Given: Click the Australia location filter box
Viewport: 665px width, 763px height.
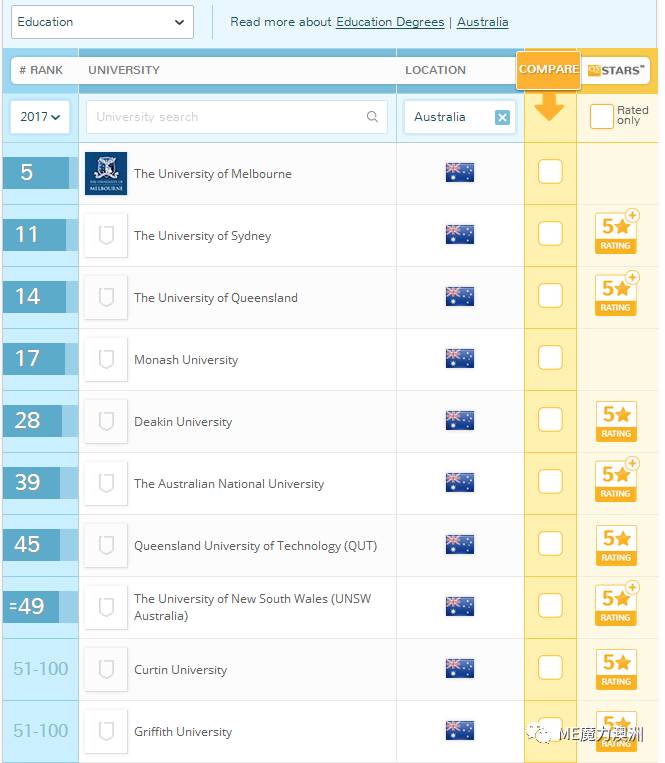Looking at the screenshot, I should point(459,117).
